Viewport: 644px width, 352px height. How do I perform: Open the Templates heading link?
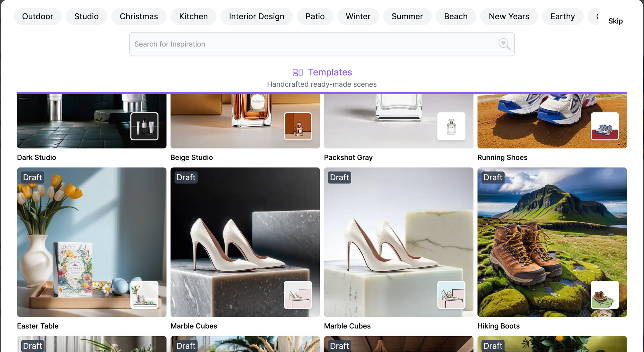[330, 72]
